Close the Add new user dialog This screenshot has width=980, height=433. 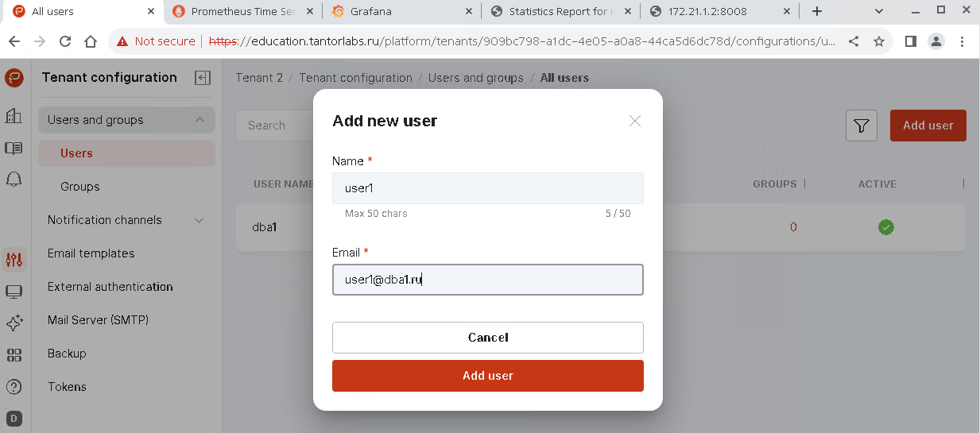pos(634,121)
